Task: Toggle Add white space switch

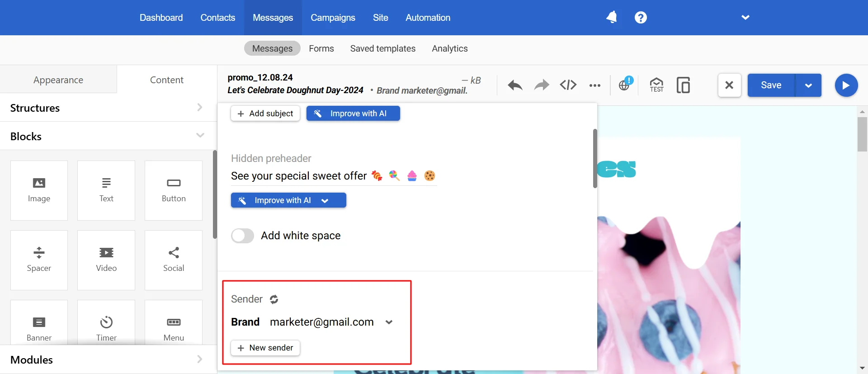Action: 242,236
